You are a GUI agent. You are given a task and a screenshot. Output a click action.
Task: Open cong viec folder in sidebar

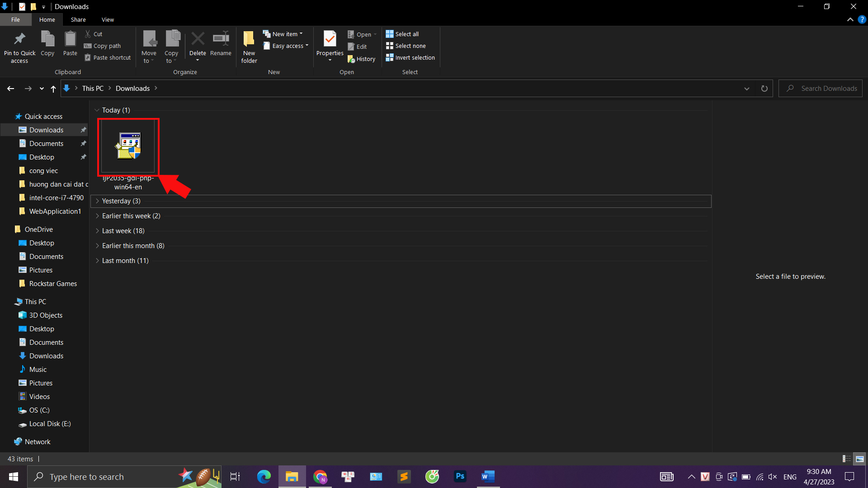(43, 171)
